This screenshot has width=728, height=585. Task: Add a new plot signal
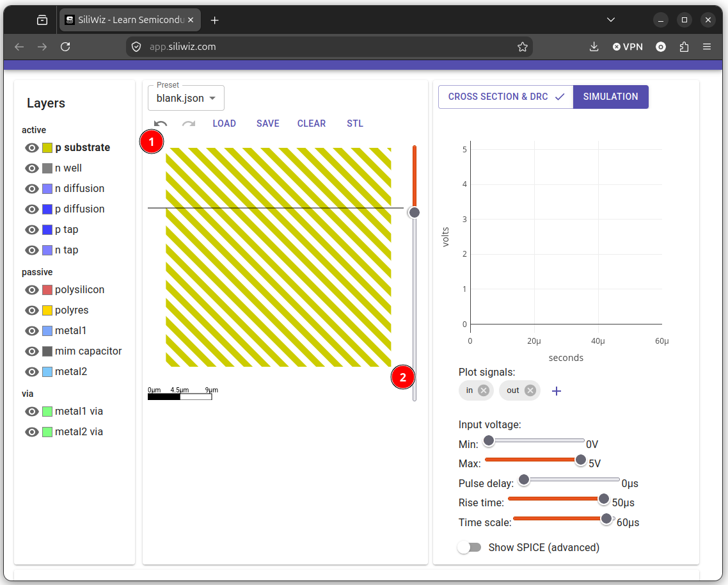click(x=556, y=391)
